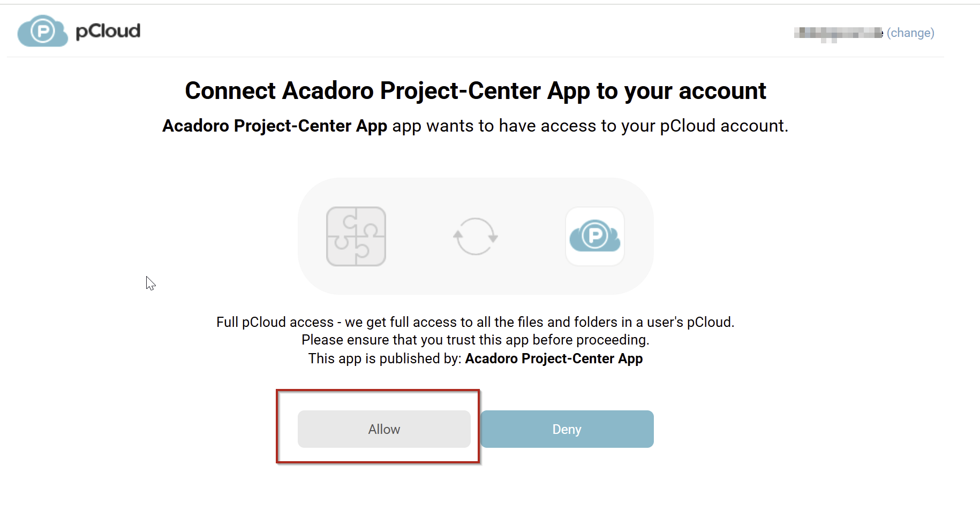Open the "(change)" account link
Screen dimensions: 980x512
(910, 33)
